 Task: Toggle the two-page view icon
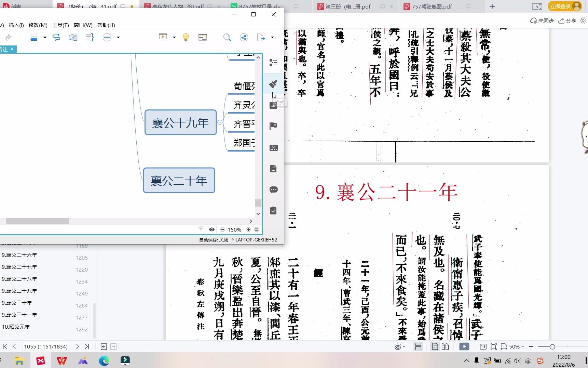click(x=445, y=347)
